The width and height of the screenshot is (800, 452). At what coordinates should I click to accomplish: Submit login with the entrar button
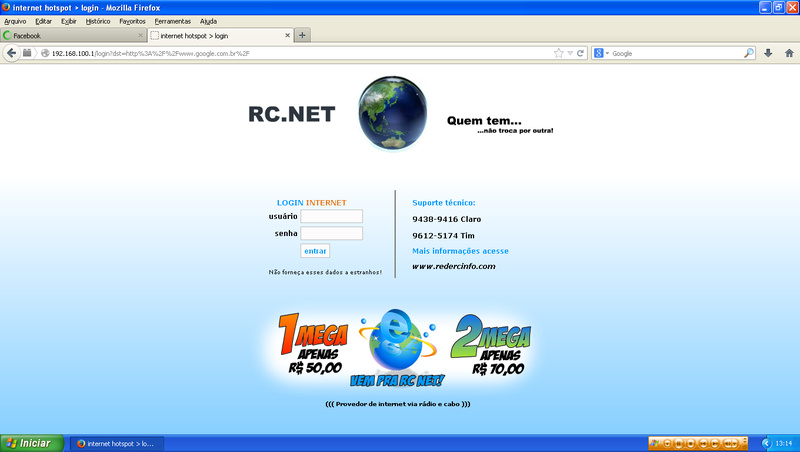pos(315,251)
